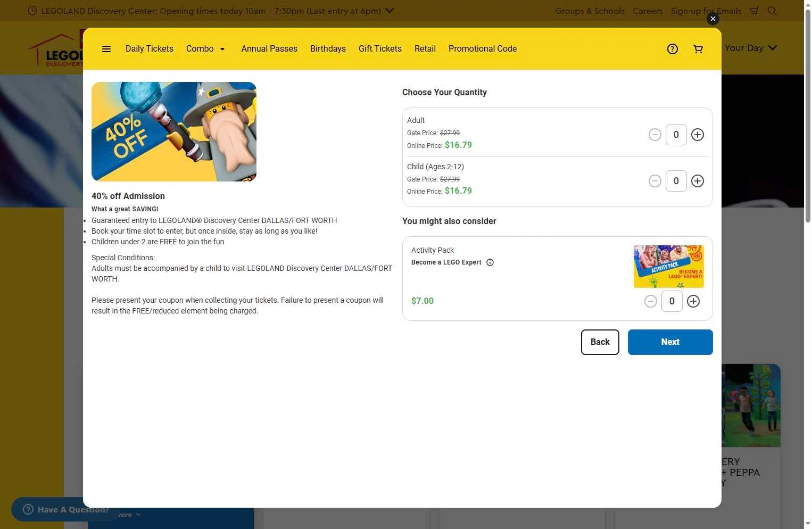
Task: Click the Child quantity input field
Action: (x=676, y=181)
